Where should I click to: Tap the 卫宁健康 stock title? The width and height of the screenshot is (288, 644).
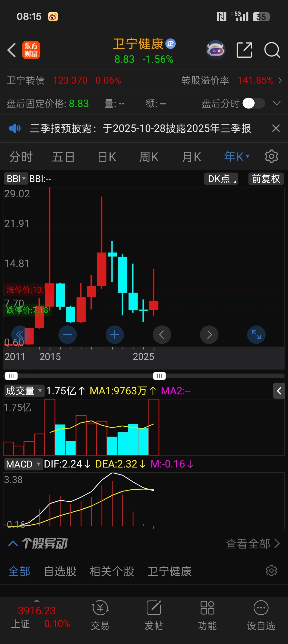tap(138, 44)
